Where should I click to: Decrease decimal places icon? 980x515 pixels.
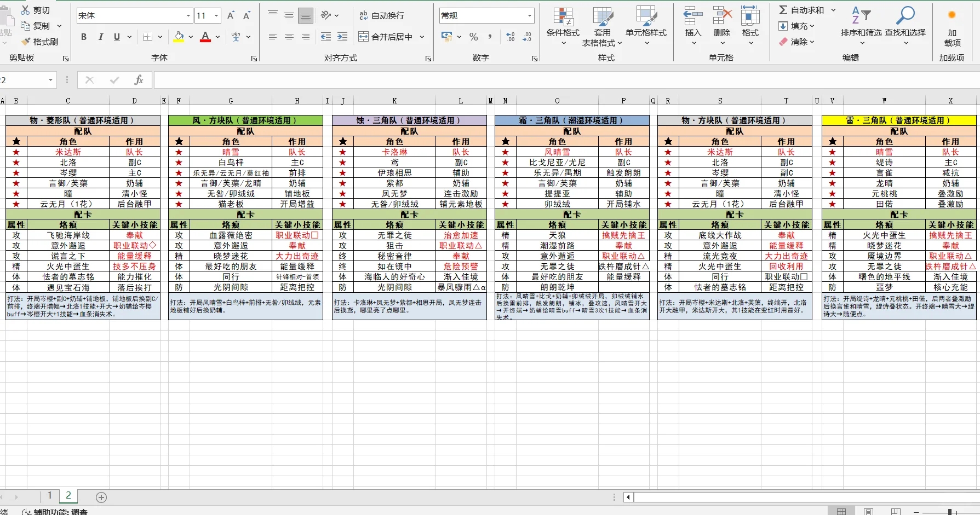tap(527, 37)
